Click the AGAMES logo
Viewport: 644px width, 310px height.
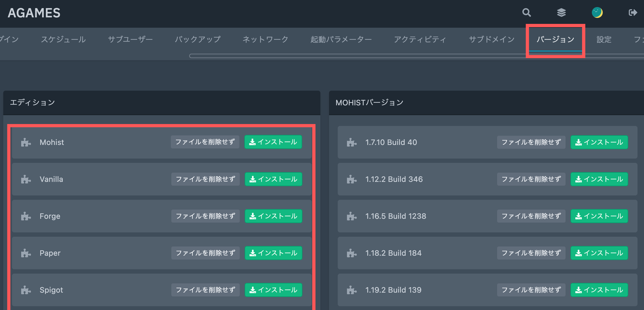(34, 13)
